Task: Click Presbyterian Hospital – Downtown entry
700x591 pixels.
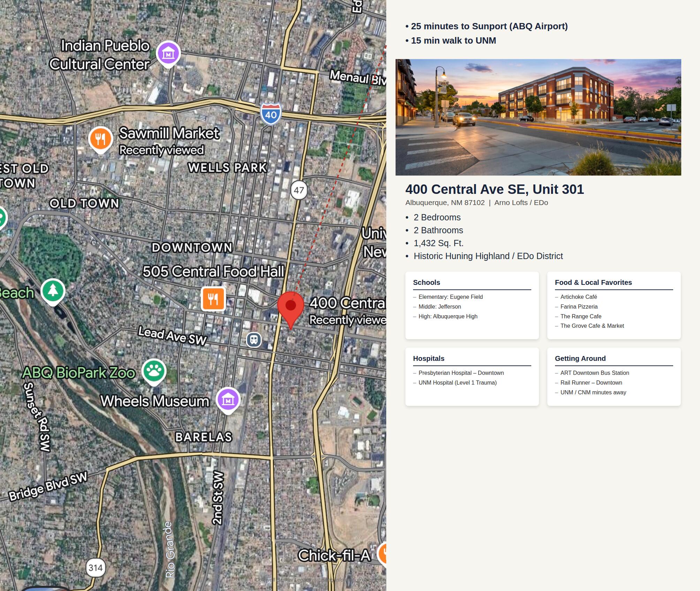Action: [461, 373]
